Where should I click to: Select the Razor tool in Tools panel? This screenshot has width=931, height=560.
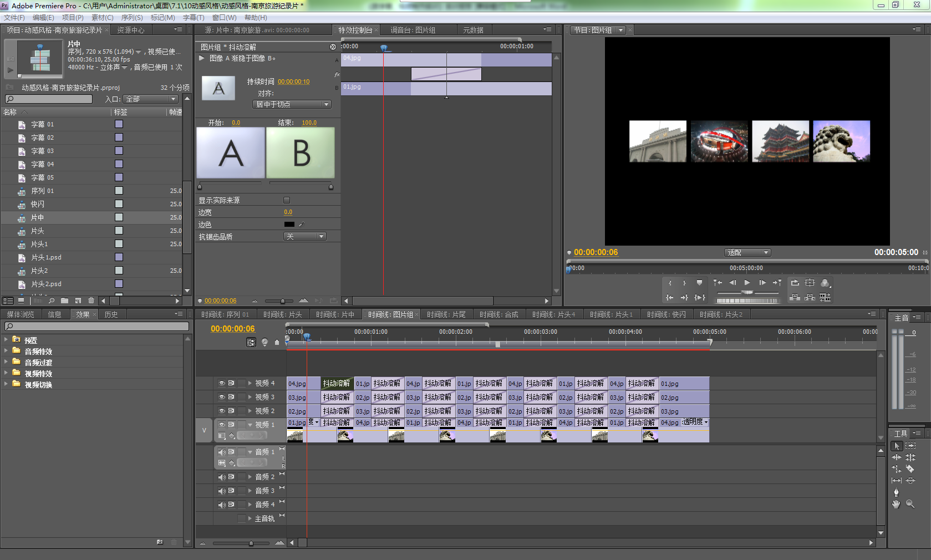pos(910,469)
